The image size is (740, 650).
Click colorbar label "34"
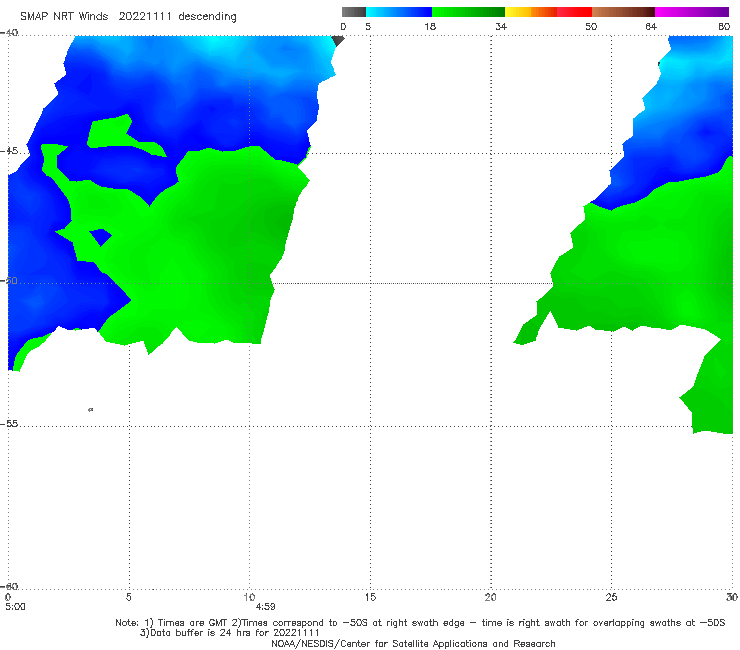coord(501,27)
